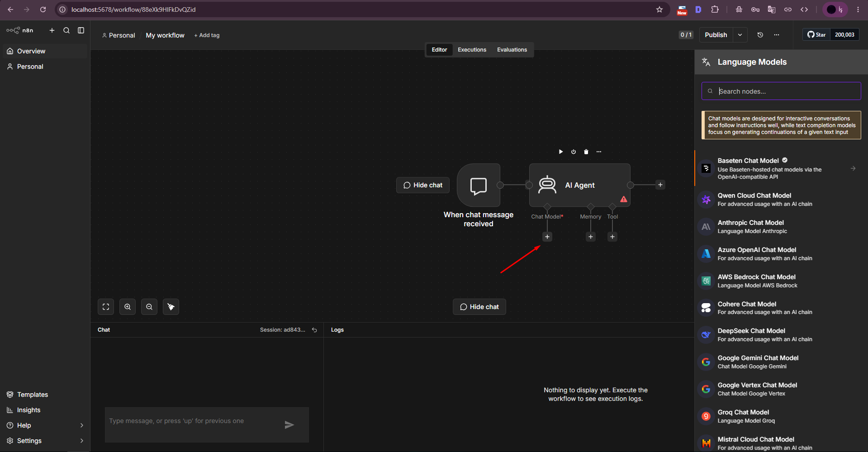Select the chat trigger node icon
This screenshot has width=868, height=452.
pyautogui.click(x=479, y=185)
